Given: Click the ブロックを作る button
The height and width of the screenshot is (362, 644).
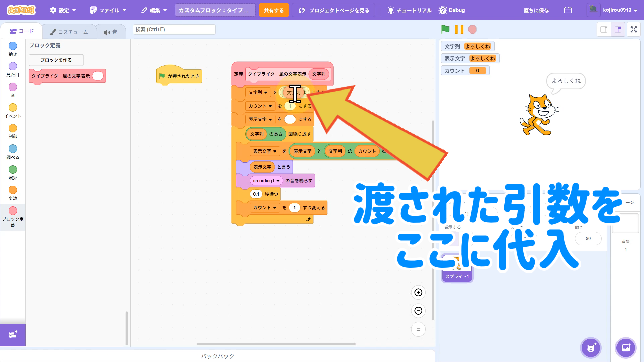Looking at the screenshot, I should pyautogui.click(x=56, y=60).
